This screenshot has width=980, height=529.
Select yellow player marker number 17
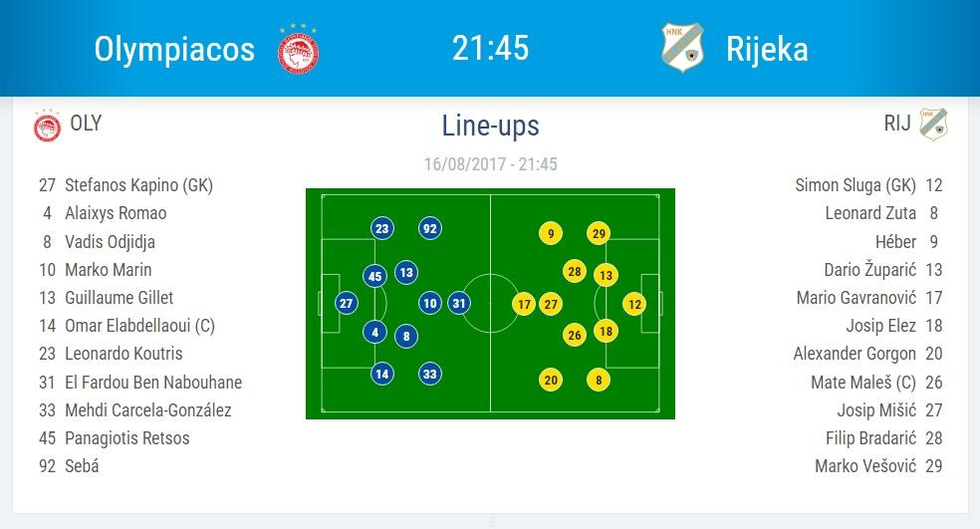pyautogui.click(x=524, y=304)
